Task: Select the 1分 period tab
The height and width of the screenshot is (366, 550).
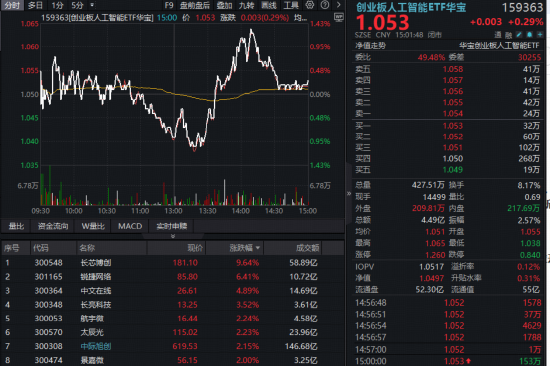Action: point(57,5)
